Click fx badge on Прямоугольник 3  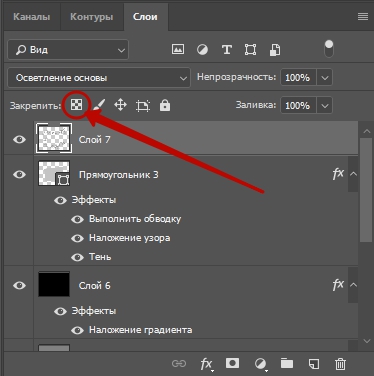pos(338,174)
